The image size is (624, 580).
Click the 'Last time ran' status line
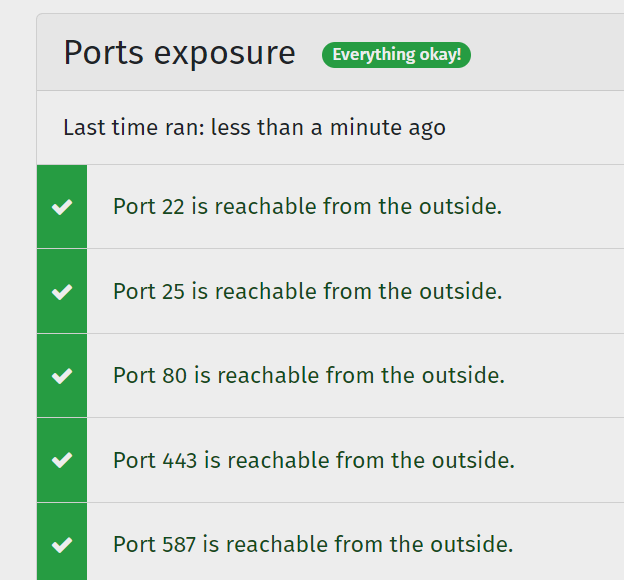tap(254, 128)
